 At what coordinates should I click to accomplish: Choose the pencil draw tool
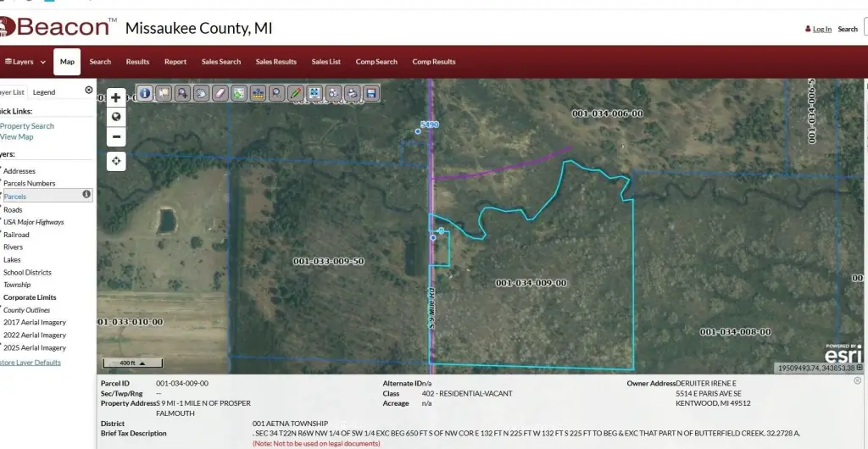point(296,93)
